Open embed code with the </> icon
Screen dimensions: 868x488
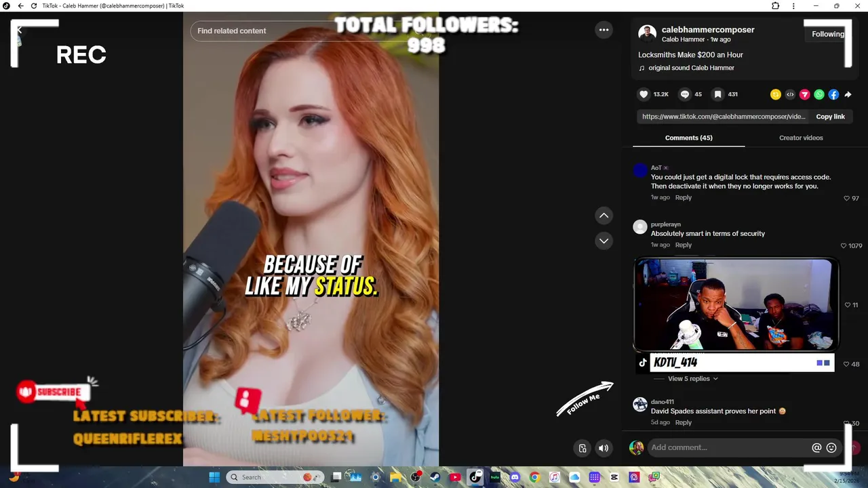pyautogui.click(x=790, y=95)
